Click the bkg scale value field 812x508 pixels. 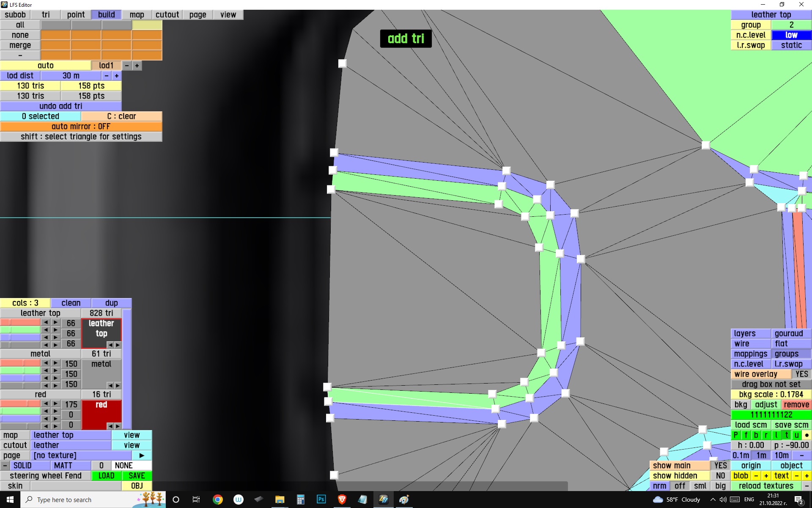(x=771, y=395)
